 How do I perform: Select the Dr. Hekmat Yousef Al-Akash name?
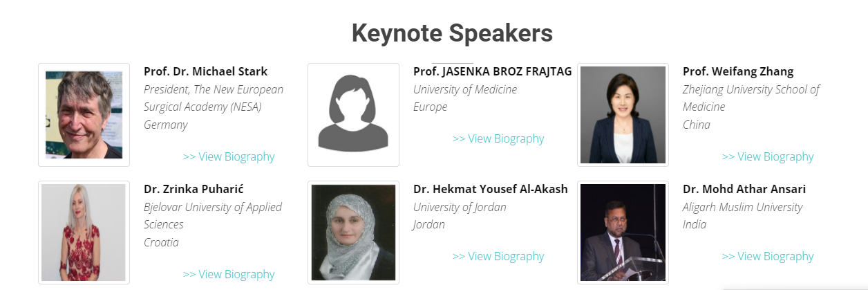pyautogui.click(x=490, y=189)
